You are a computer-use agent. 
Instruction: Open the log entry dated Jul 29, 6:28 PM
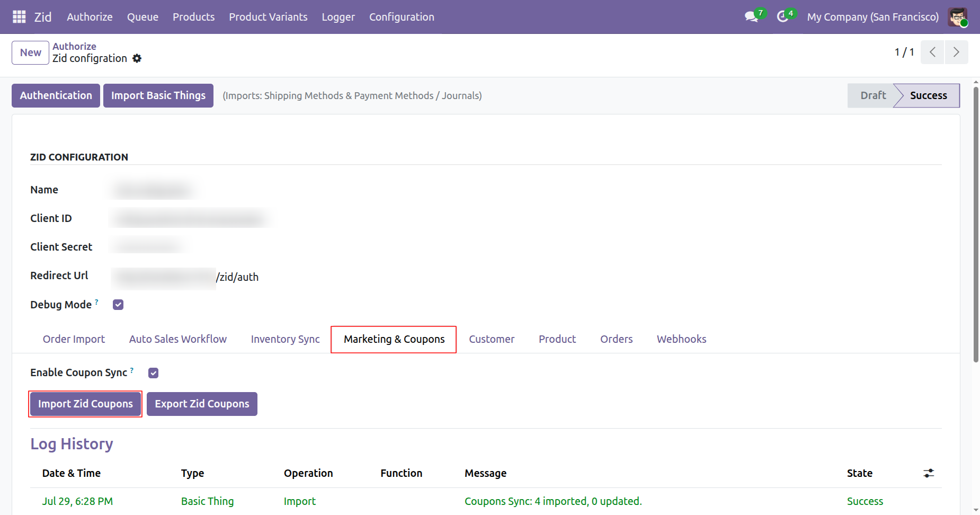click(x=77, y=501)
